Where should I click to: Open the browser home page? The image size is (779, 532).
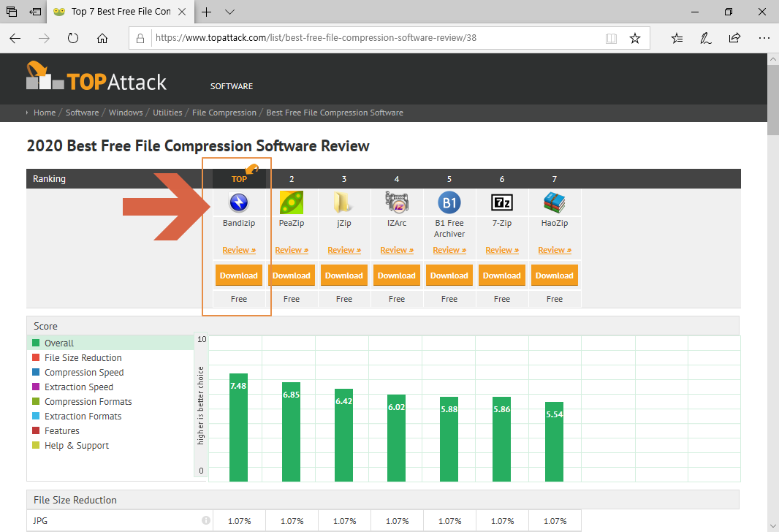pyautogui.click(x=102, y=38)
